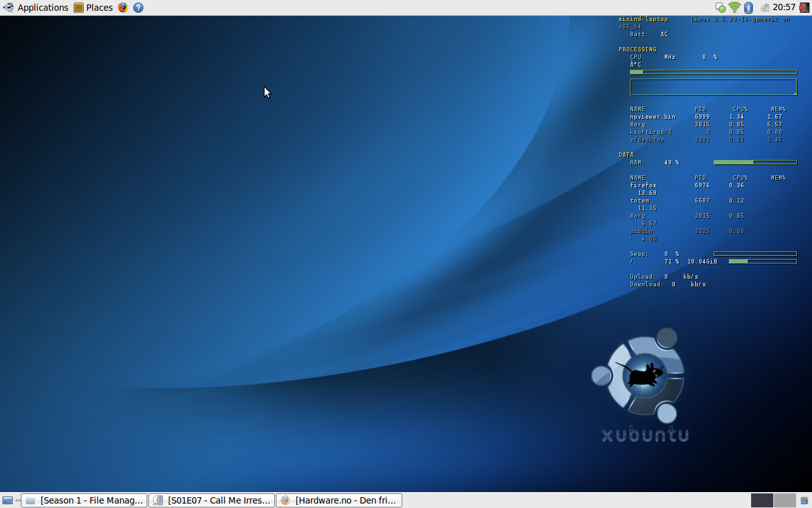Click the Swap usage bar
Image resolution: width=812 pixels, height=508 pixels.
tap(755, 254)
